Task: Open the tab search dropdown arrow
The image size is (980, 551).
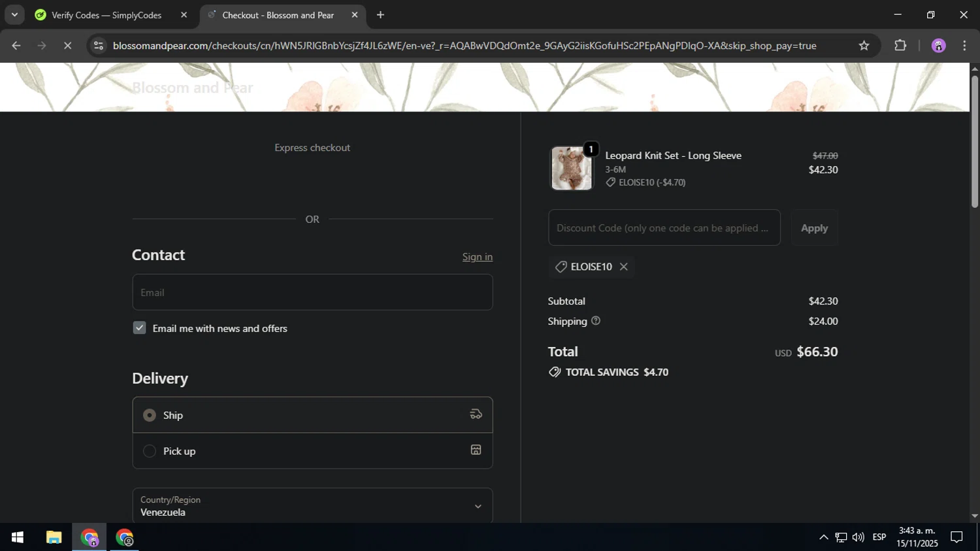Action: pyautogui.click(x=14, y=14)
